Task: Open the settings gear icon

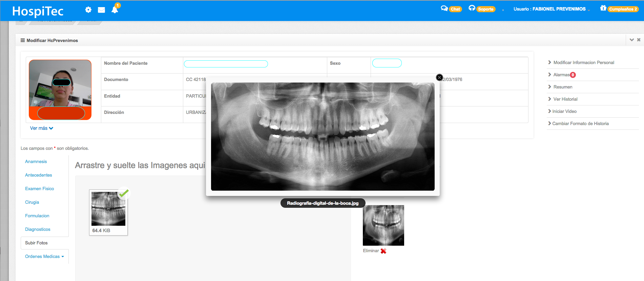Action: (x=88, y=10)
